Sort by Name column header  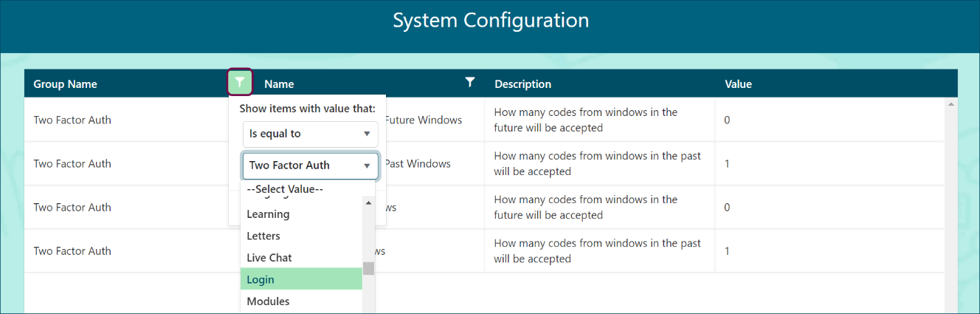[x=279, y=84]
